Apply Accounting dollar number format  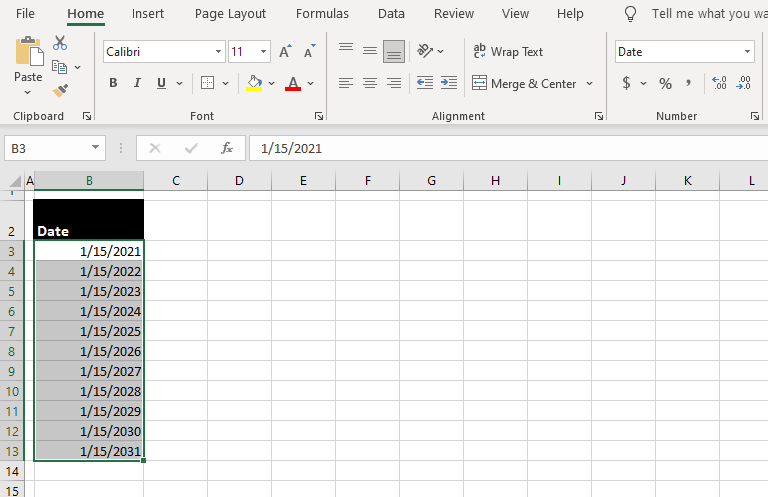pyautogui.click(x=626, y=83)
